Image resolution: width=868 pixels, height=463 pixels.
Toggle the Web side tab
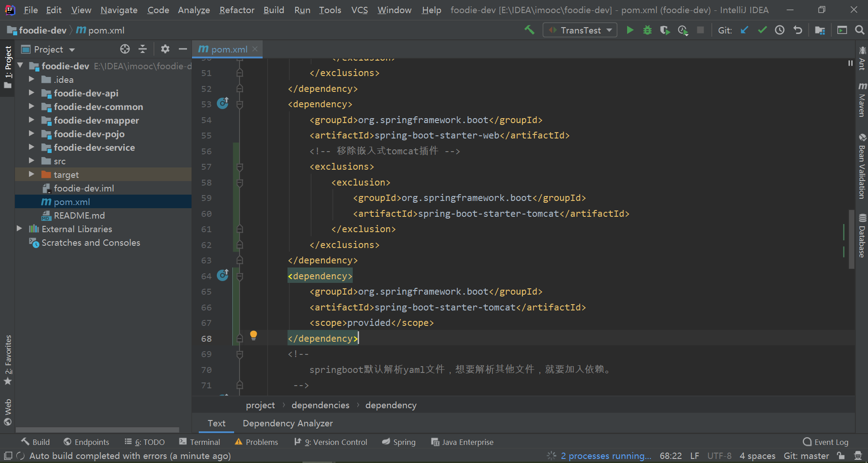[x=8, y=412]
